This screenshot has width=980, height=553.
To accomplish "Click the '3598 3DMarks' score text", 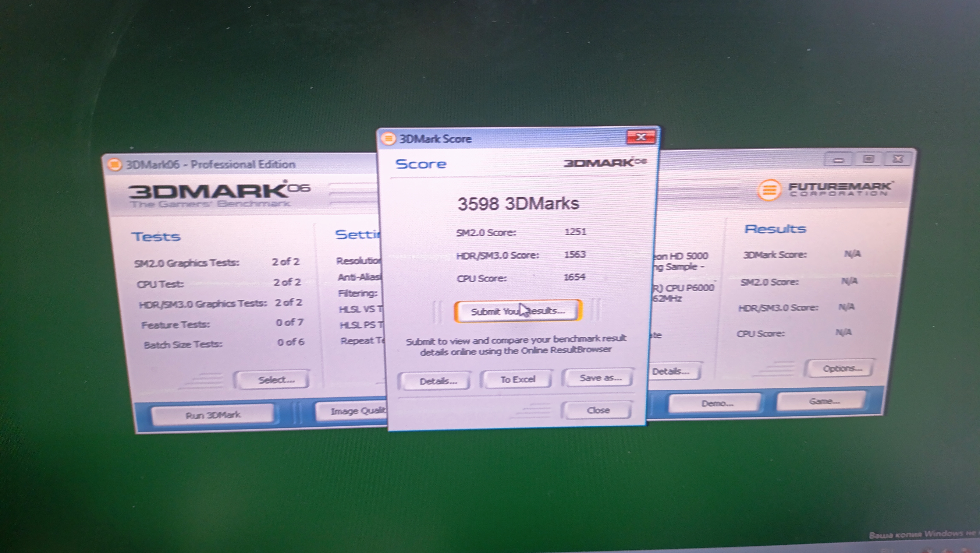I will click(518, 204).
